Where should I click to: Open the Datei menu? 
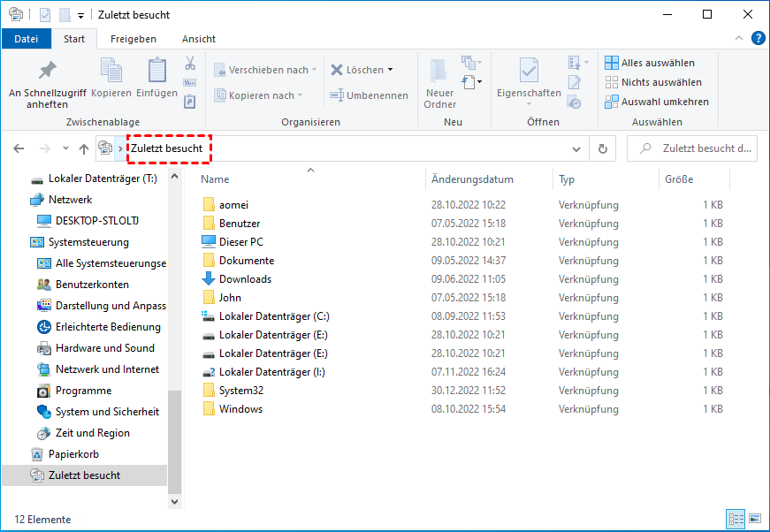click(26, 39)
